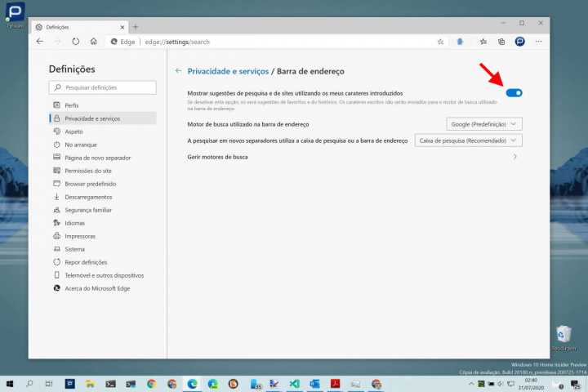Add page to favorites with star icon
This screenshot has height=392, width=588.
440,41
